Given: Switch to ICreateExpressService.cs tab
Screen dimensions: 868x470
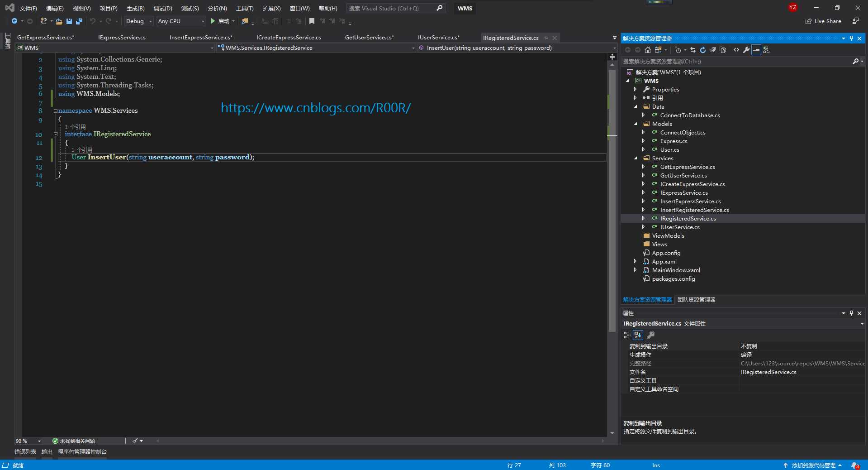Looking at the screenshot, I should point(289,38).
